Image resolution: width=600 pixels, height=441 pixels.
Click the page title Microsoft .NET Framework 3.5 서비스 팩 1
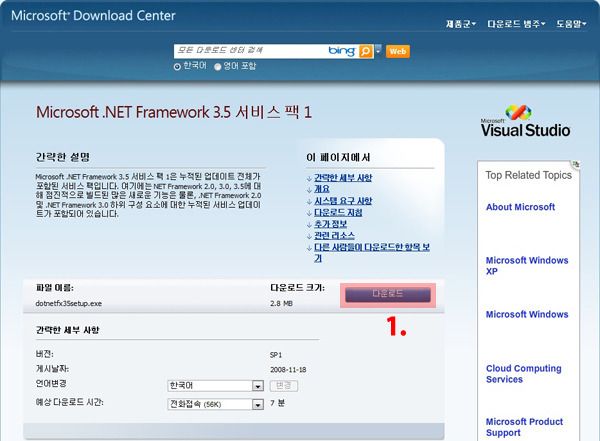174,112
